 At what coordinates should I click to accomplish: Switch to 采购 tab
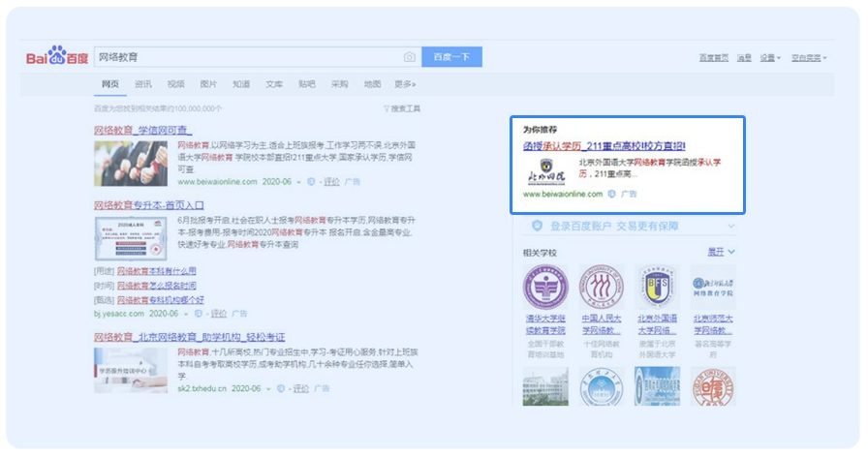point(339,84)
